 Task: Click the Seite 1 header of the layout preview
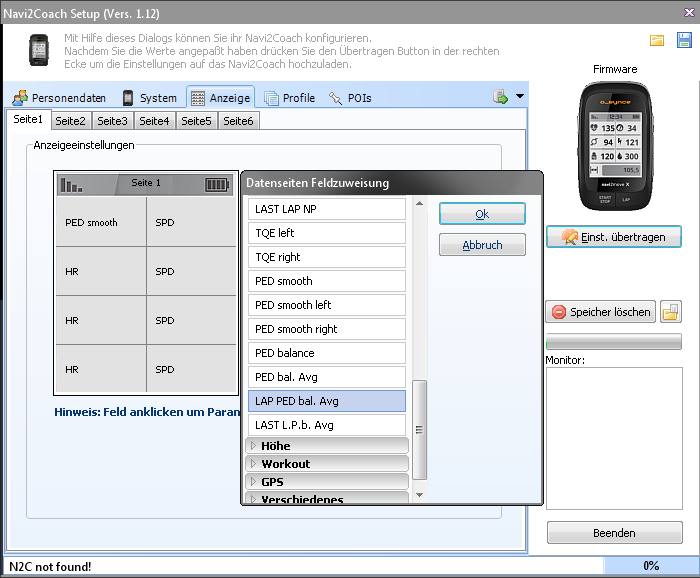point(145,184)
